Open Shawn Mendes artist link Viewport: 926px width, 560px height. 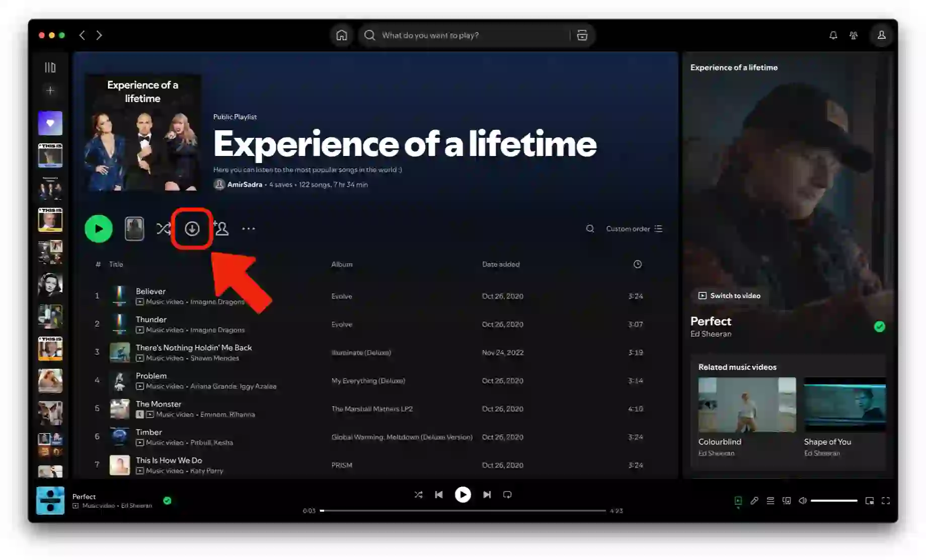tap(215, 358)
